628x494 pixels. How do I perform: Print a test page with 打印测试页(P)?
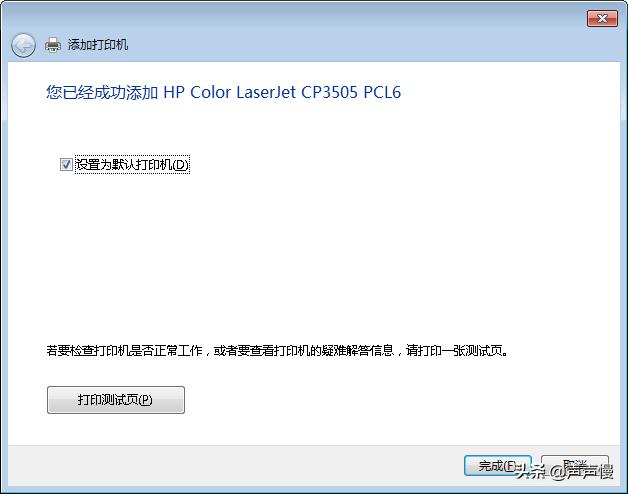point(116,399)
